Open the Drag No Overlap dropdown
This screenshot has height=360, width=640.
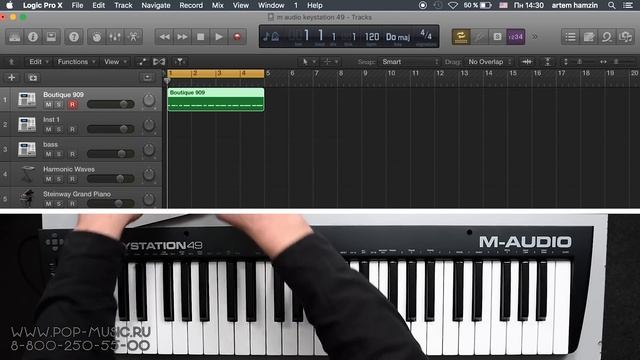(489, 62)
